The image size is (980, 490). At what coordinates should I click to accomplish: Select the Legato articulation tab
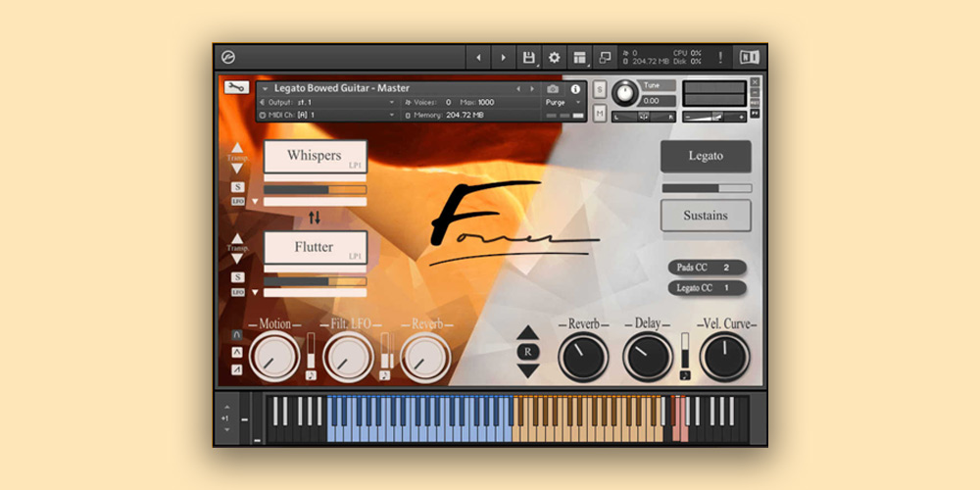tap(706, 156)
